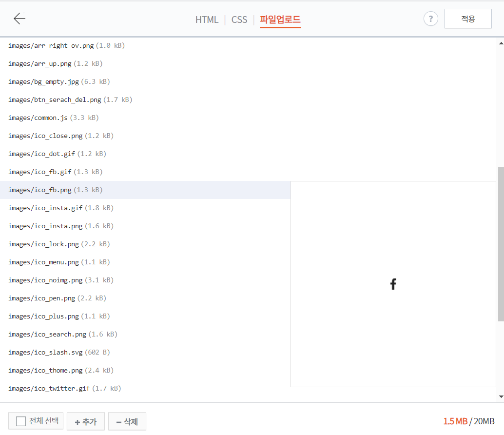The width and height of the screenshot is (504, 435).
Task: Select images/ico_search.png file row
Action: tap(145, 334)
